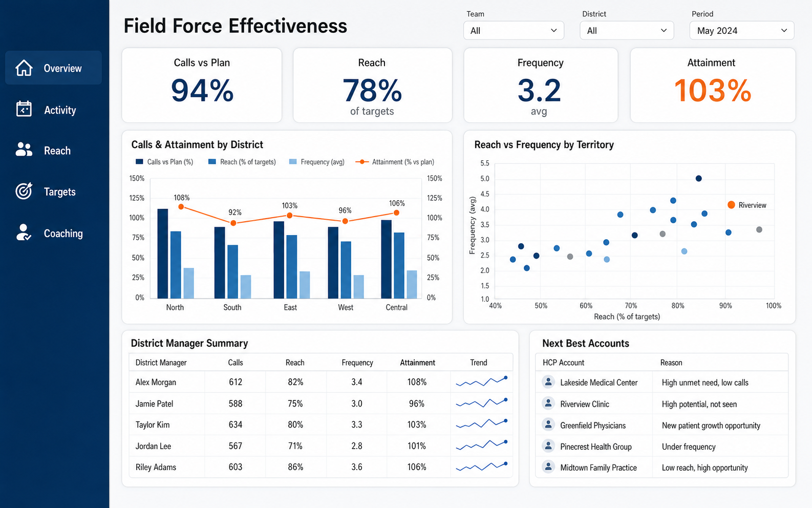Select the Attainment 103% card
This screenshot has width=812, height=508.
[713, 85]
